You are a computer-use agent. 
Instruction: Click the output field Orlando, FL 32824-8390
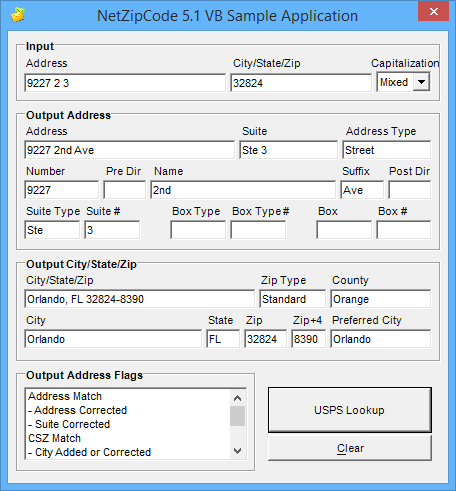click(x=139, y=299)
